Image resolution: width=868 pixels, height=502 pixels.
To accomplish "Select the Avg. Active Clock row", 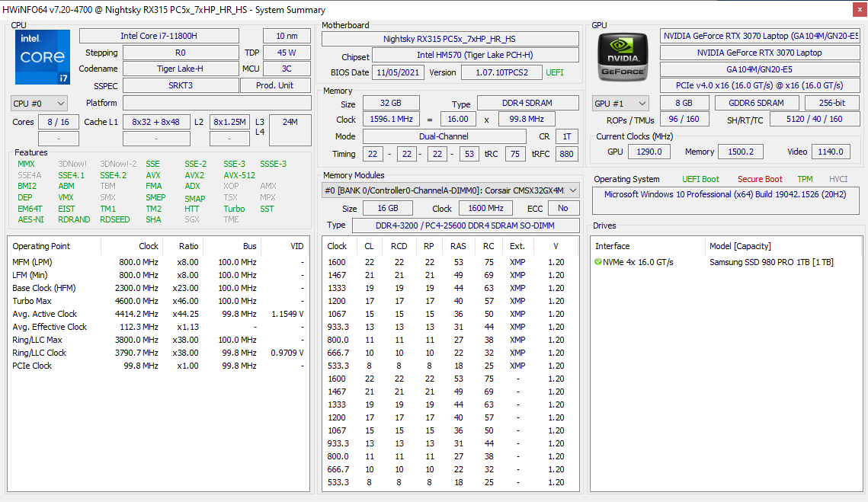I will 44,314.
